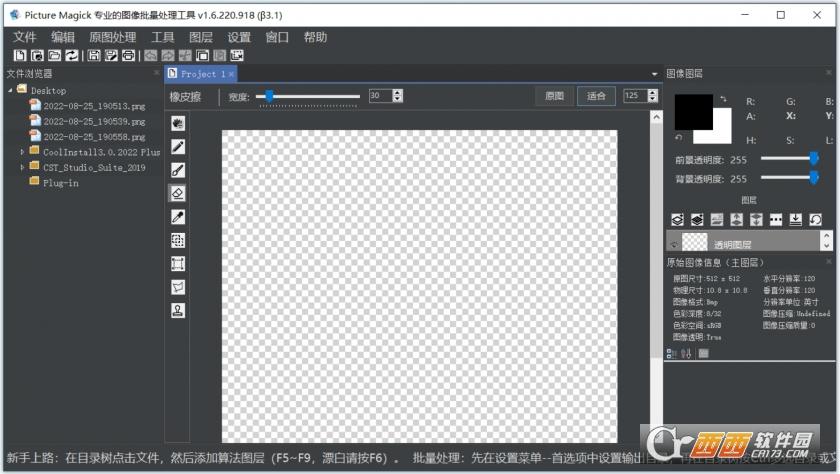840x474 pixels.
Task: Click the Copy overlapping-squares toolbar icon
Action: point(202,55)
